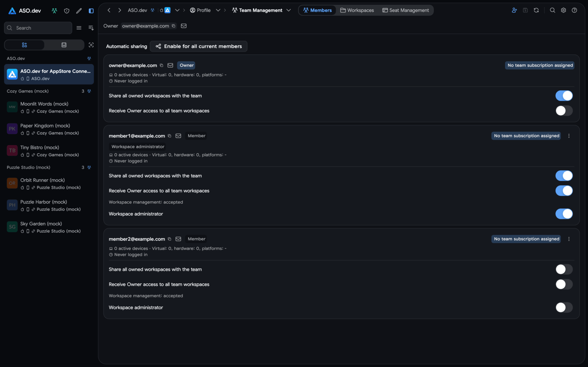The image size is (588, 367).
Task: Expand the Team Management dropdown chevron
Action: tap(289, 10)
